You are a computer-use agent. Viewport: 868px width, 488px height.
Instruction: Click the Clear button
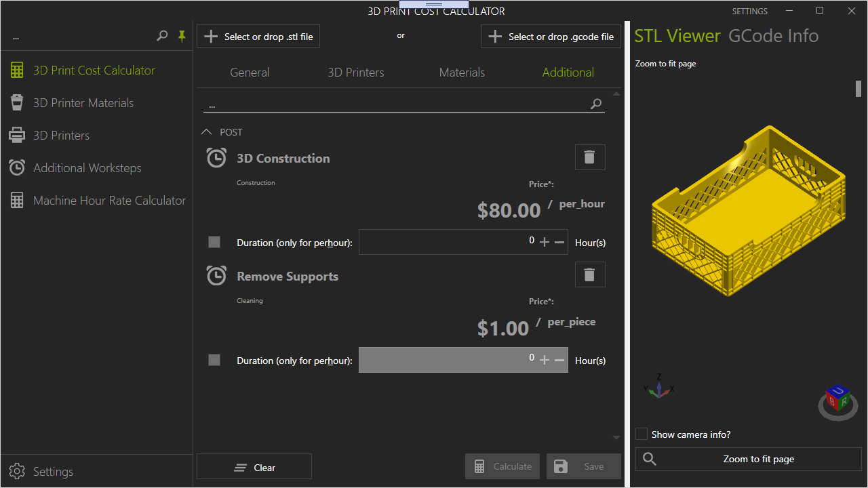(x=254, y=468)
